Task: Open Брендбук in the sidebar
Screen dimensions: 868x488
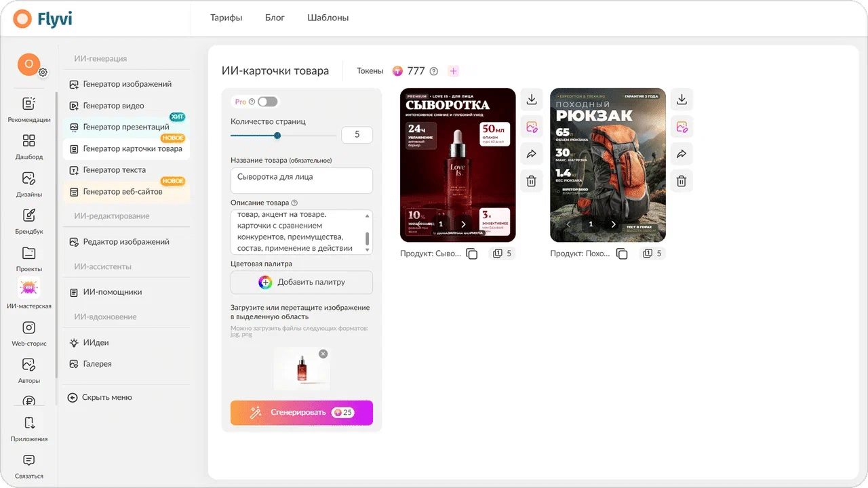Action: pyautogui.click(x=28, y=222)
